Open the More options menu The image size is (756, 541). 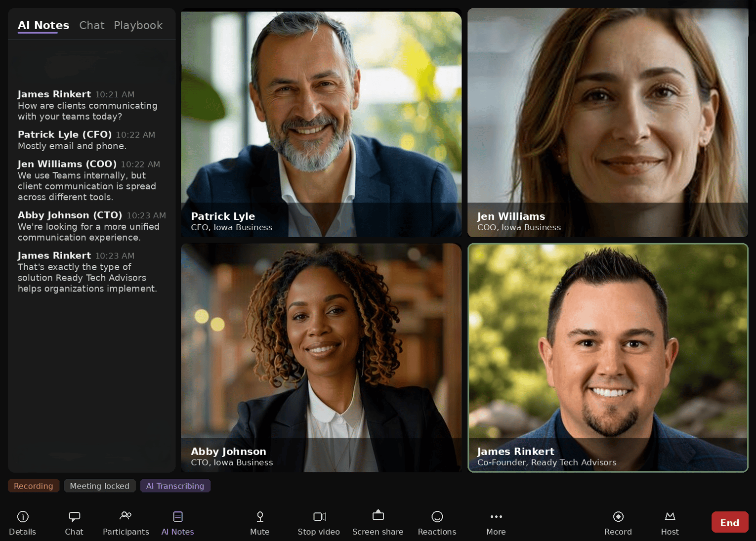click(496, 523)
